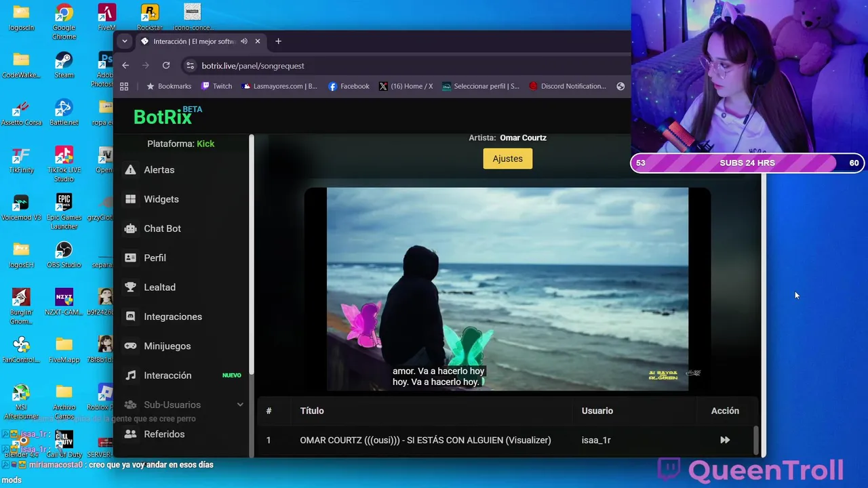
Task: Open the CodeWalker desktop folder
Action: (22, 65)
